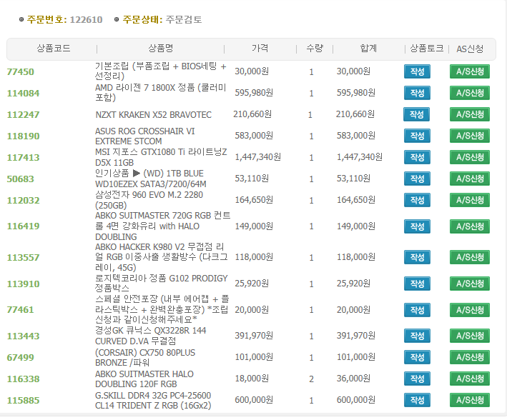This screenshot has height=420, width=507.
Task: Click A/S신청 button for NZXT KRAKEN X52
Action: click(x=469, y=114)
